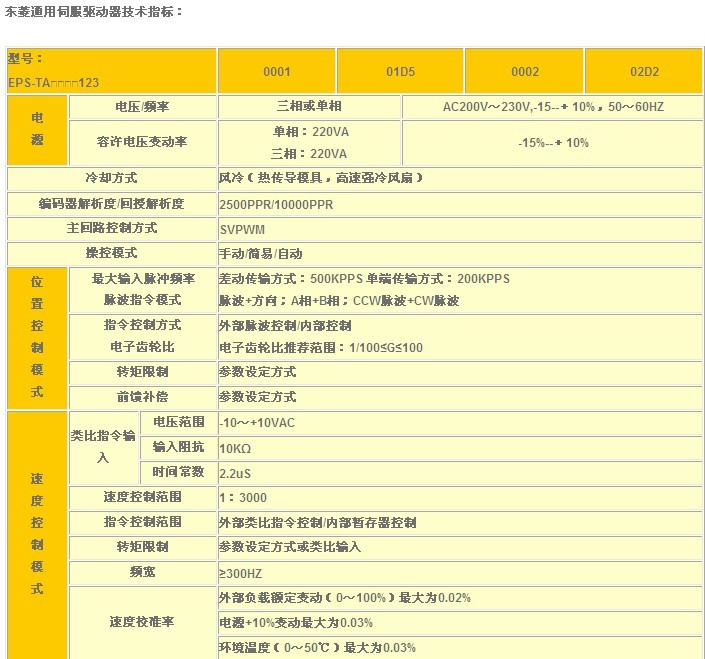Click the ≥300HZ value
This screenshot has height=659, width=705.
(x=241, y=574)
